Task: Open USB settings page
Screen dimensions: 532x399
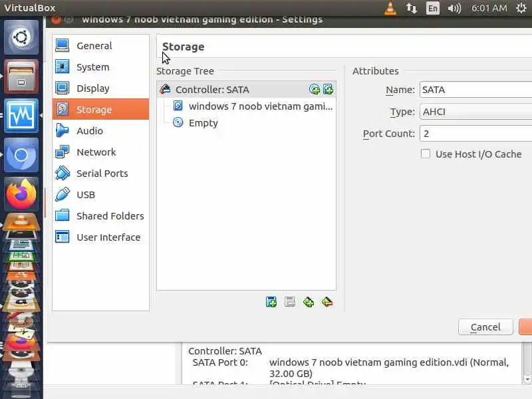Action: coord(100,195)
